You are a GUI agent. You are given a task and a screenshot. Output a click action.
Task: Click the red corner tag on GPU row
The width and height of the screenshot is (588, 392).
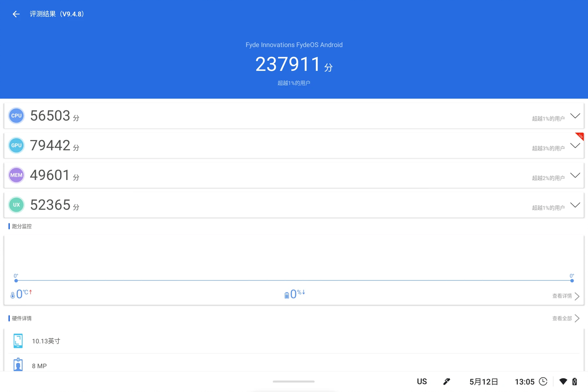point(580,136)
